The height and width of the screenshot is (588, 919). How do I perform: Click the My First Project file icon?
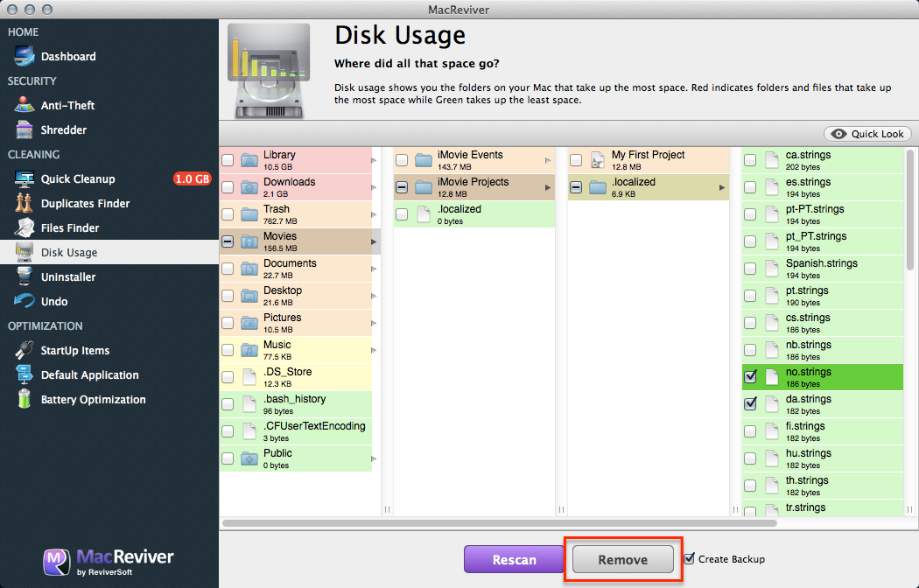click(598, 160)
